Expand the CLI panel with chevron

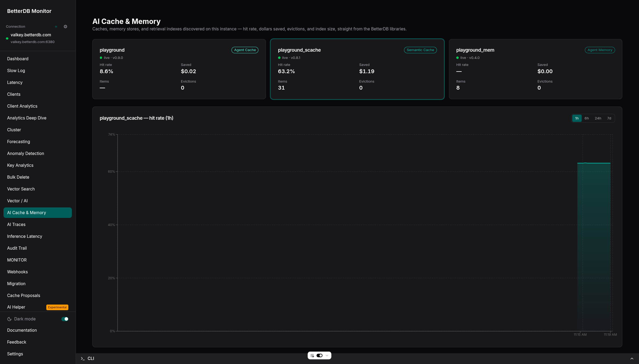(632, 359)
